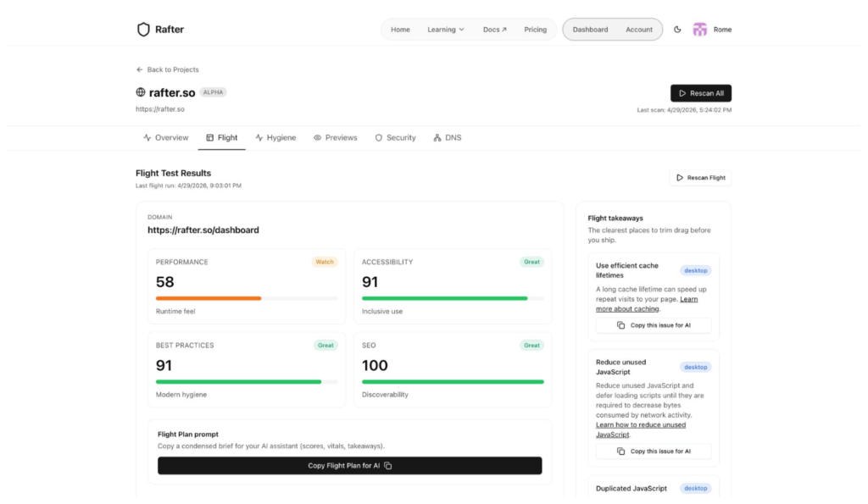Open the Account nav item
This screenshot has width=868, height=504.
click(x=639, y=30)
